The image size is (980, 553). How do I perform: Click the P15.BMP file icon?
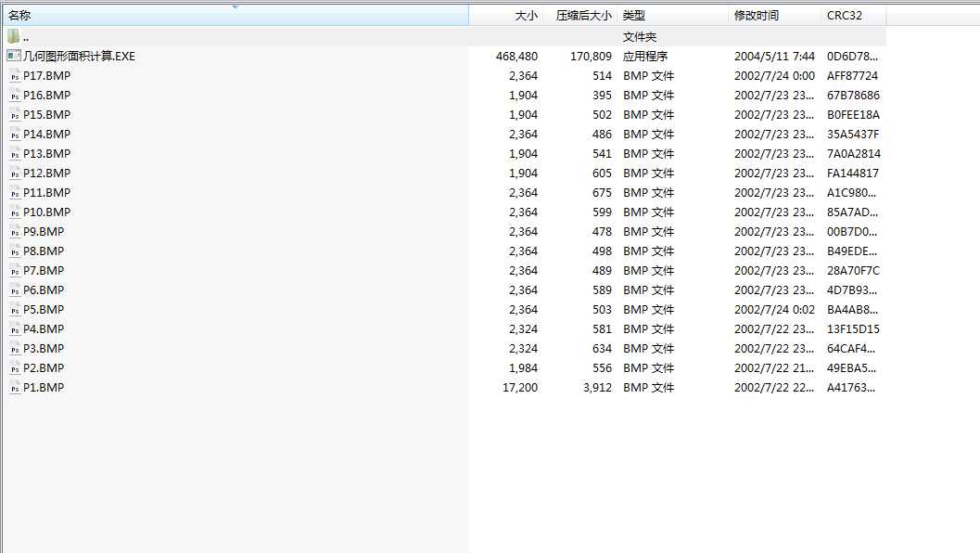pyautogui.click(x=15, y=114)
